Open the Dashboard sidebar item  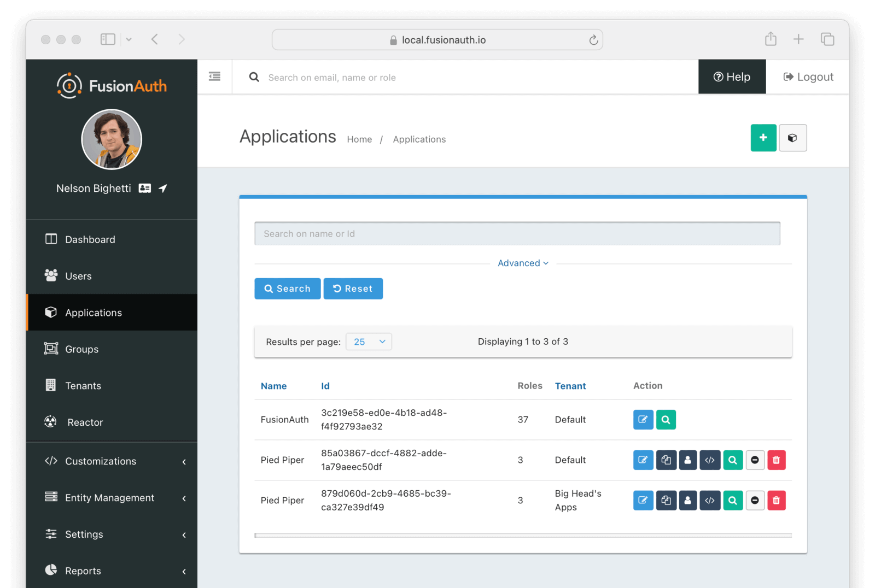click(x=90, y=239)
